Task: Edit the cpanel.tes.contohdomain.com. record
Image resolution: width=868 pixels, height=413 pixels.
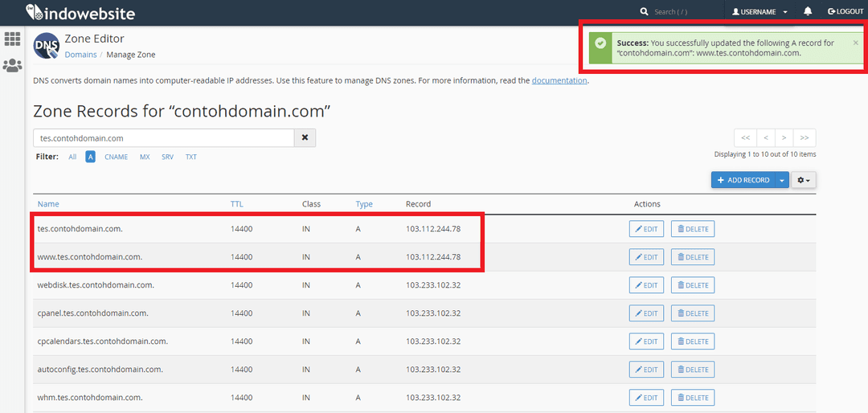Action: [x=646, y=313]
